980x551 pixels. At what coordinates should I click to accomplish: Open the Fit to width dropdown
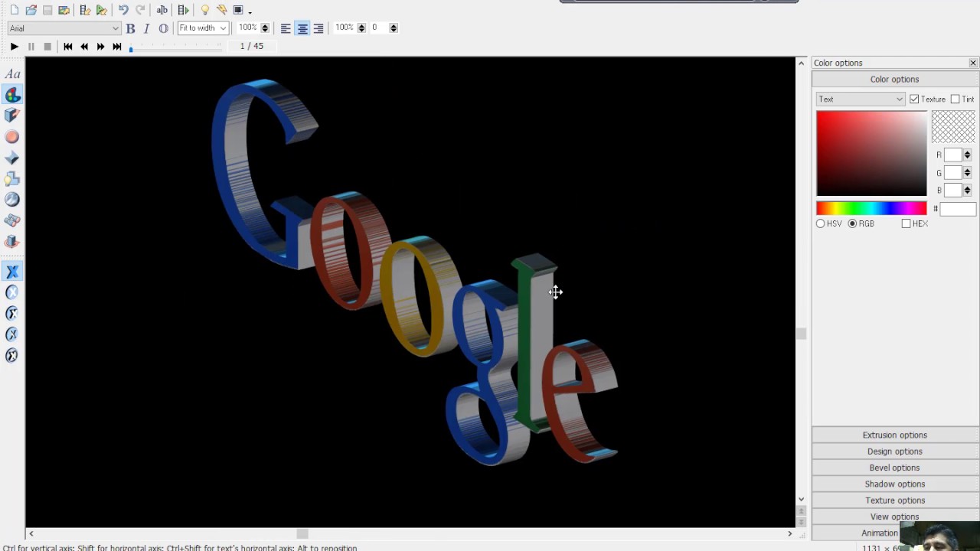pos(203,28)
